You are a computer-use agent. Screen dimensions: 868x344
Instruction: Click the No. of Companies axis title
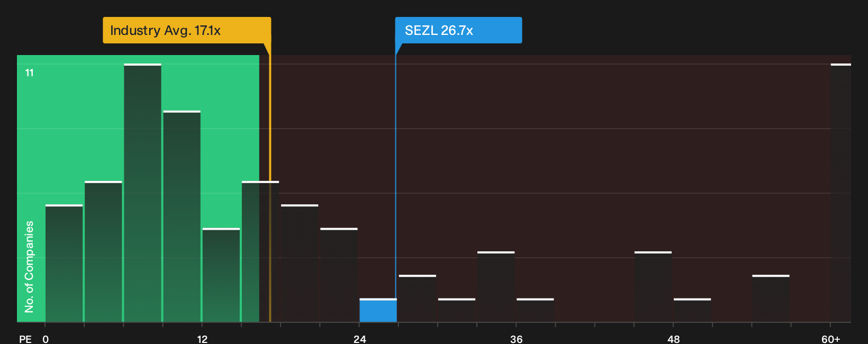[29, 266]
